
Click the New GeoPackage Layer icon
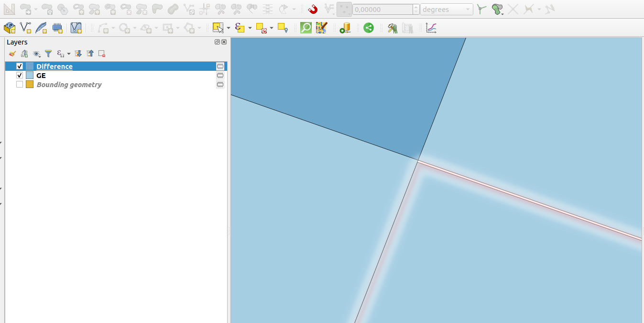pos(9,28)
